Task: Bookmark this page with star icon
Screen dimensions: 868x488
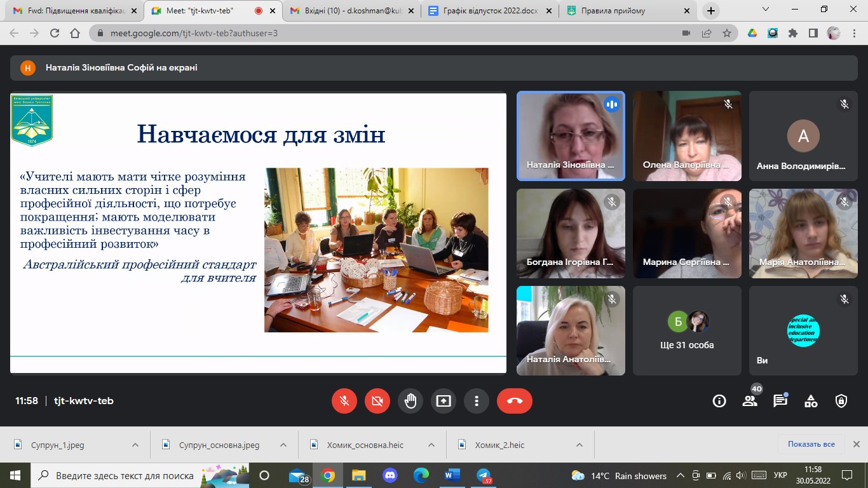Action: click(727, 33)
